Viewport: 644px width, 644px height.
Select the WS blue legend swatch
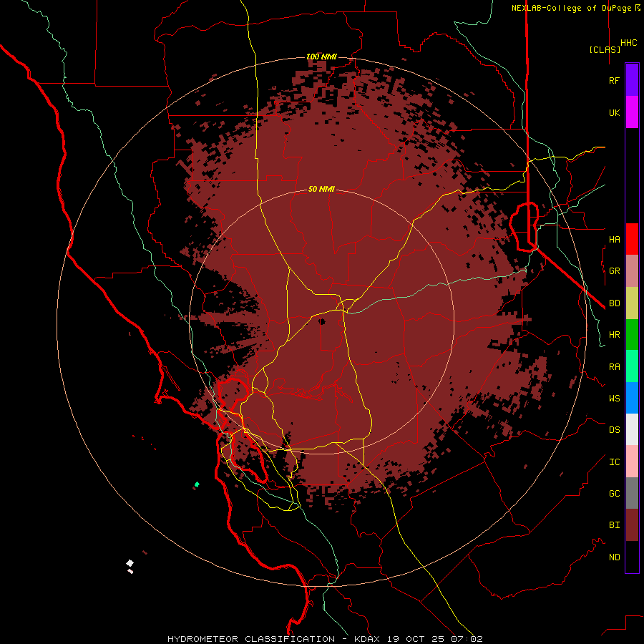tap(632, 398)
